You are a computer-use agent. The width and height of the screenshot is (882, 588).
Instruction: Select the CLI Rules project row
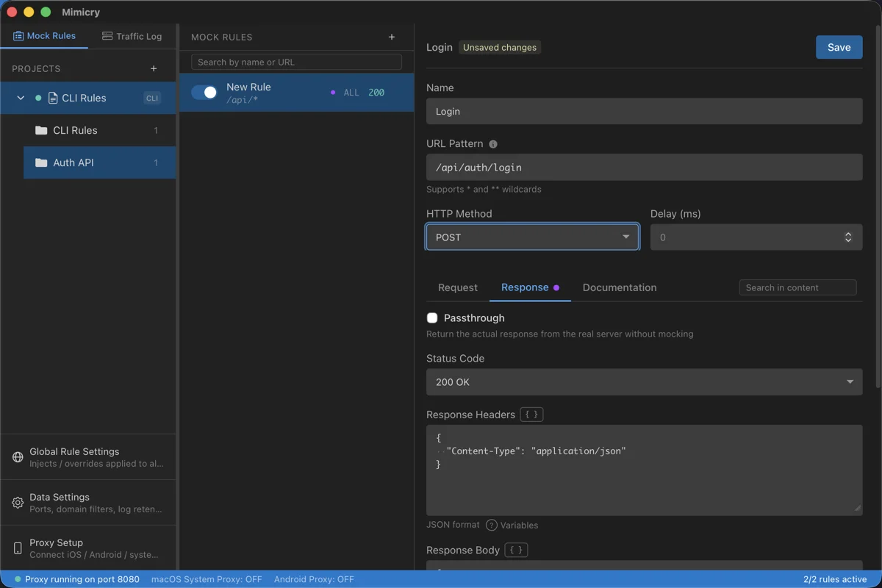click(88, 98)
